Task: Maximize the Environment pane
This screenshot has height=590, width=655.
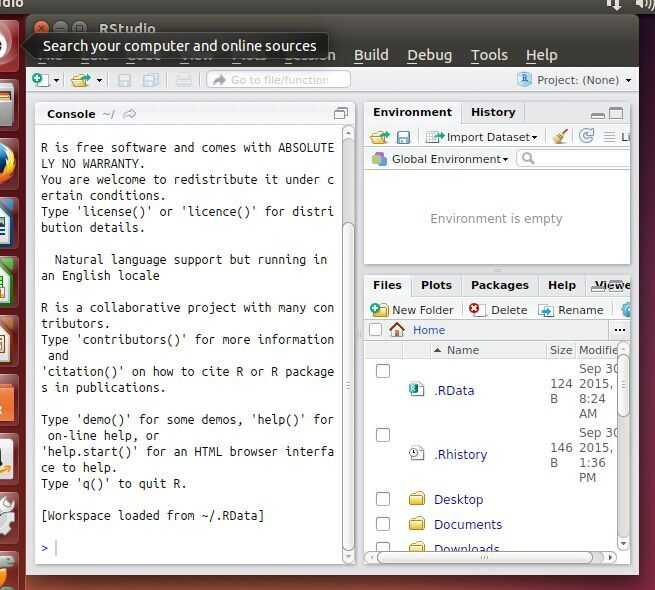Action: 616,113
